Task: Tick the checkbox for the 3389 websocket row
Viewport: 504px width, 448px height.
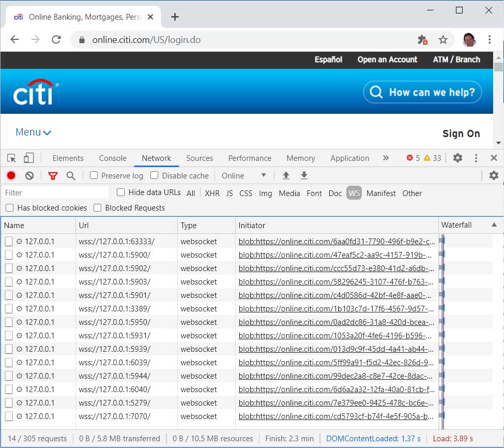Action: click(9, 309)
